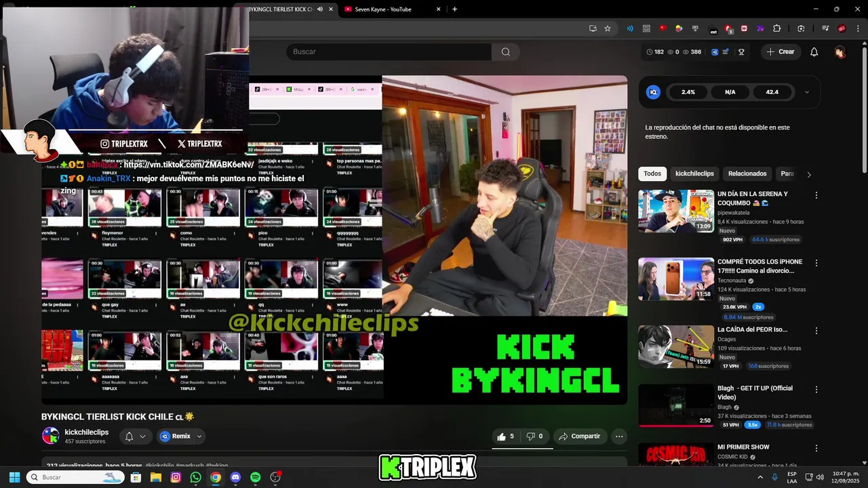
Task: Dislike the video with thumbs-down button
Action: [x=535, y=436]
